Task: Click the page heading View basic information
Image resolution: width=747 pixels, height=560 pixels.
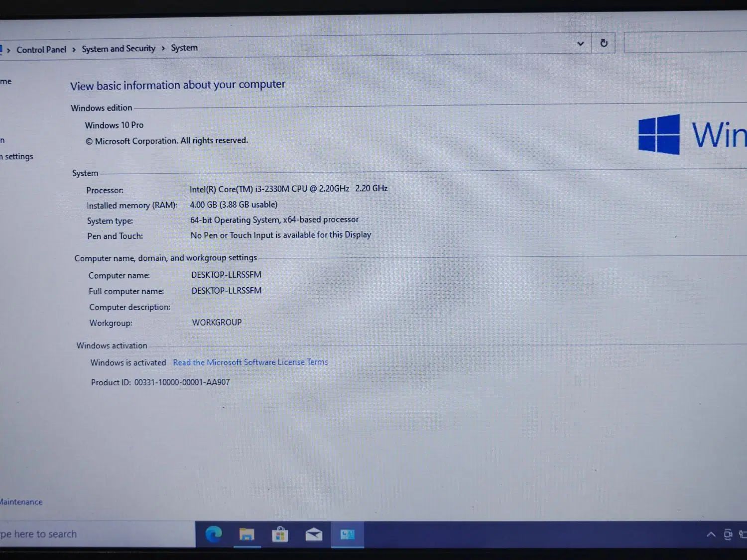Action: (178, 85)
